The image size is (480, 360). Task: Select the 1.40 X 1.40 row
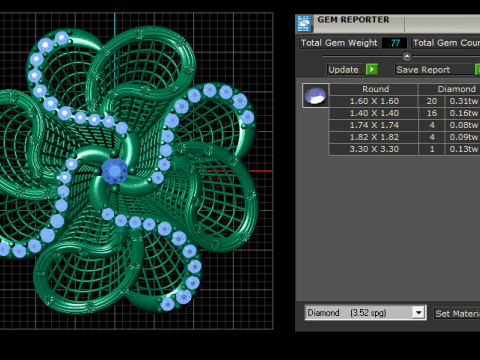(x=405, y=113)
